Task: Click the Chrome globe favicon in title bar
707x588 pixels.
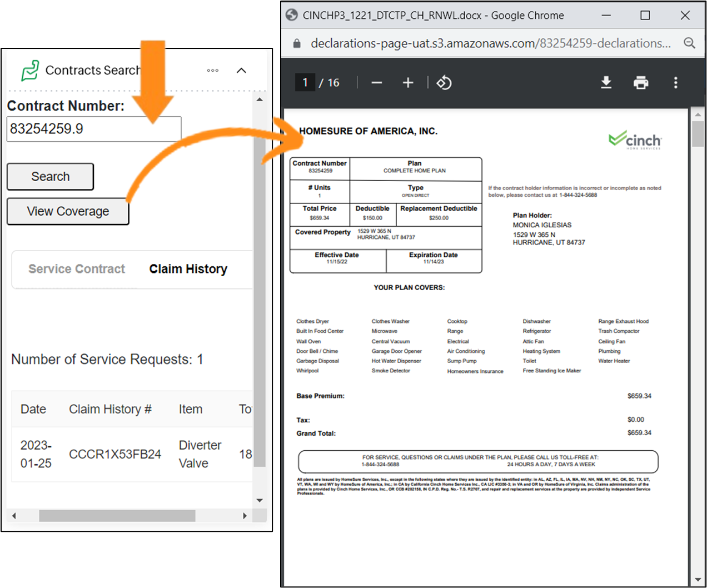Action: point(292,15)
